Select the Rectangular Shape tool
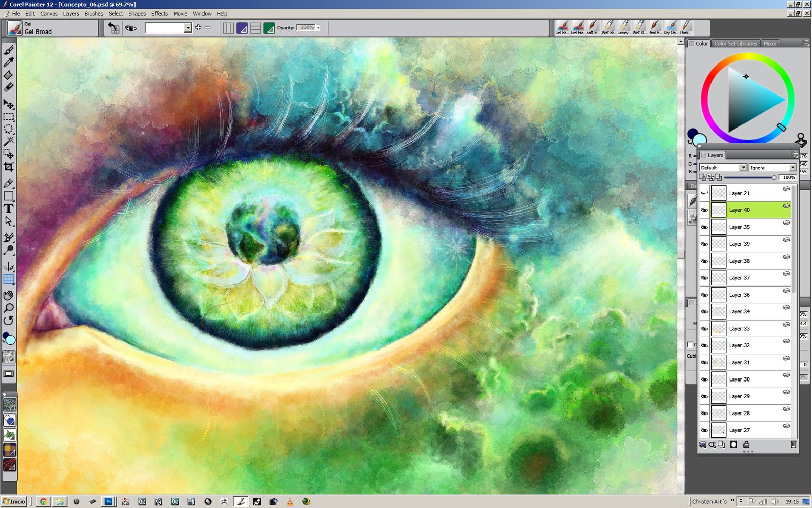This screenshot has height=508, width=812. click(x=9, y=196)
